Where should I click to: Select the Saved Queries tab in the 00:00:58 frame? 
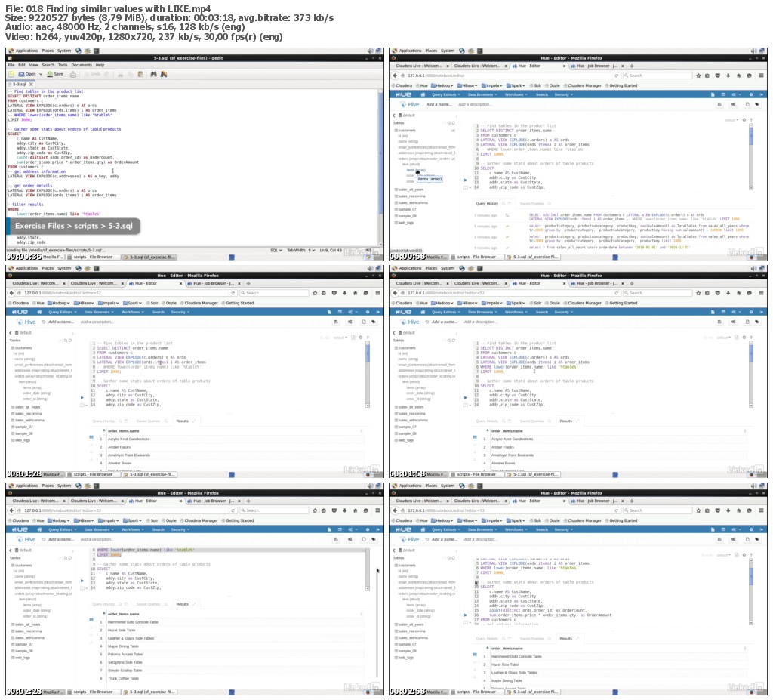coord(531,204)
